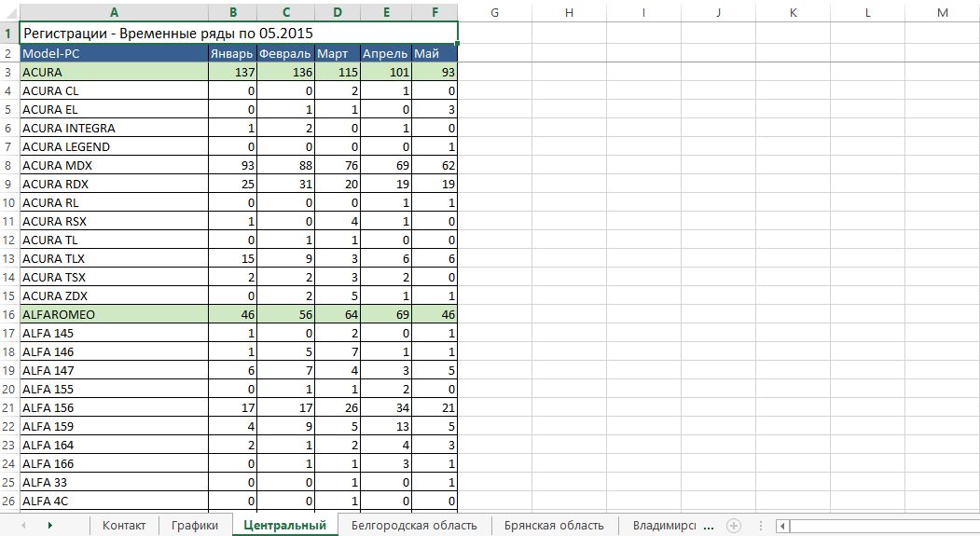The height and width of the screenshot is (536, 980).
Task: Select column A header
Action: coord(114,12)
